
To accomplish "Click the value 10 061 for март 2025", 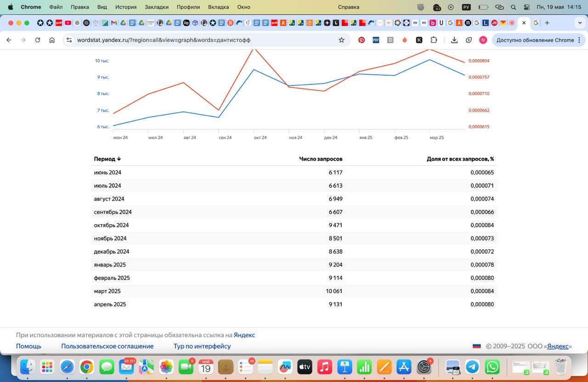I will pyautogui.click(x=334, y=291).
